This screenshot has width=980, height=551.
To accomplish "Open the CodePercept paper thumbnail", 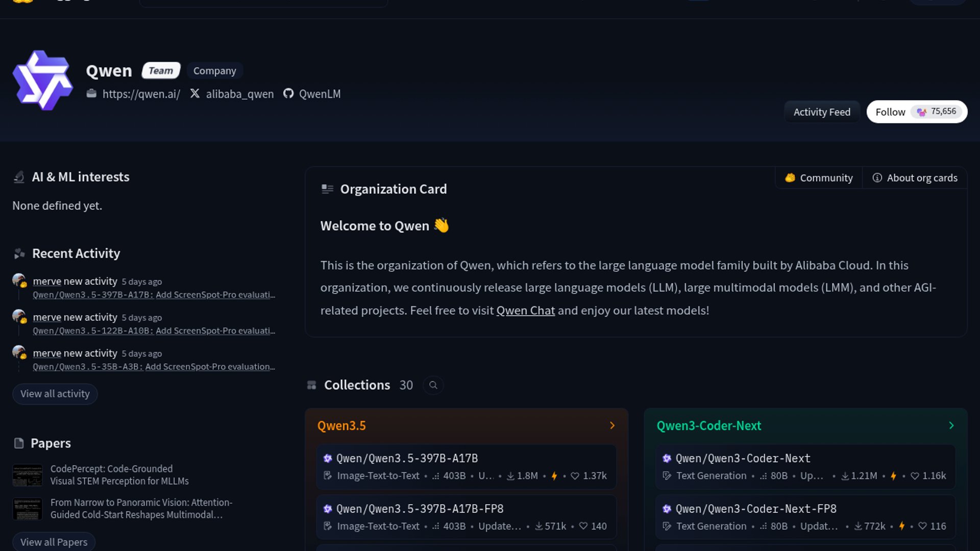I will tap(28, 475).
